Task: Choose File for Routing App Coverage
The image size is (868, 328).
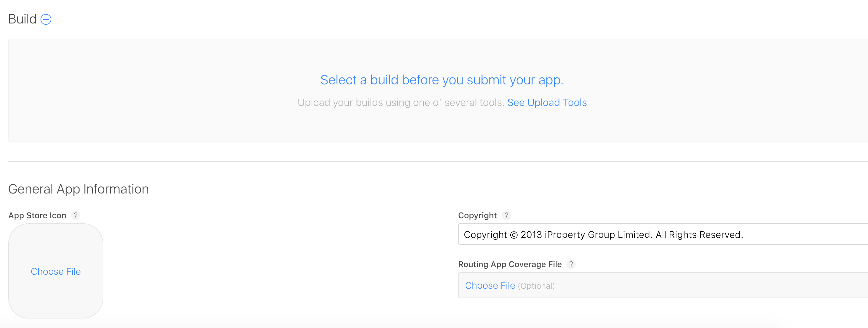Action: point(490,285)
